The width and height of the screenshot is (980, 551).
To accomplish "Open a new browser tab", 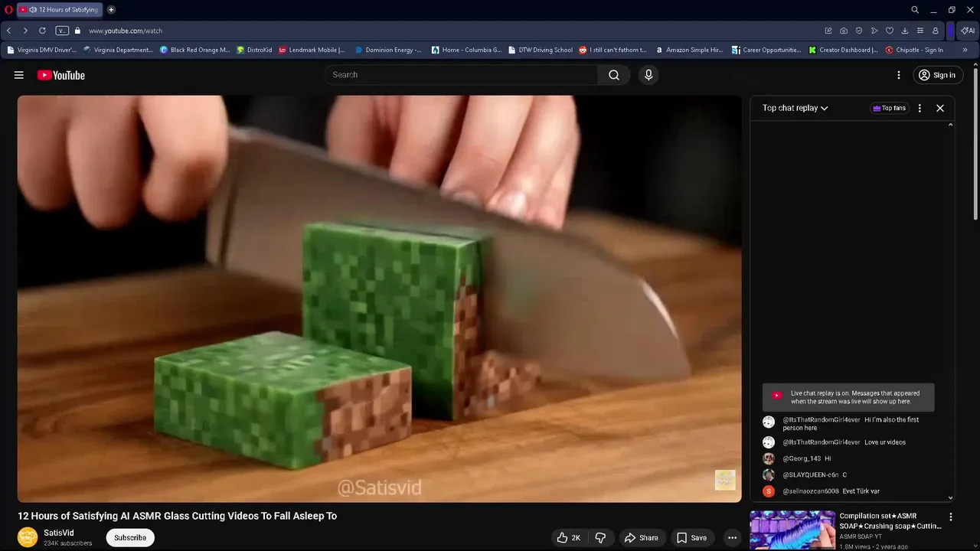I will (x=111, y=10).
